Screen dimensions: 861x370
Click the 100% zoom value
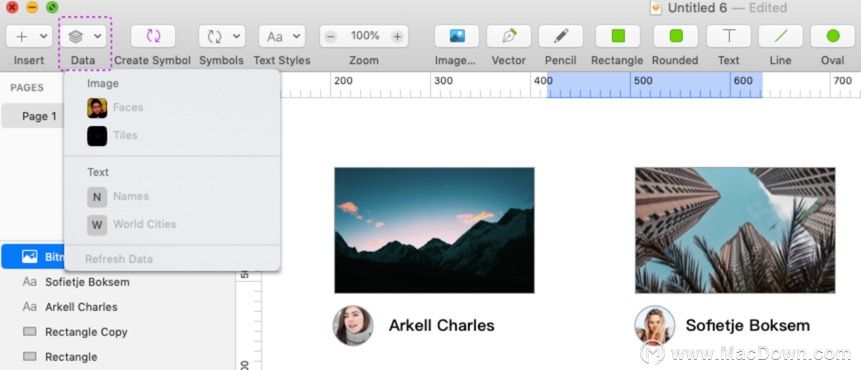tap(365, 36)
